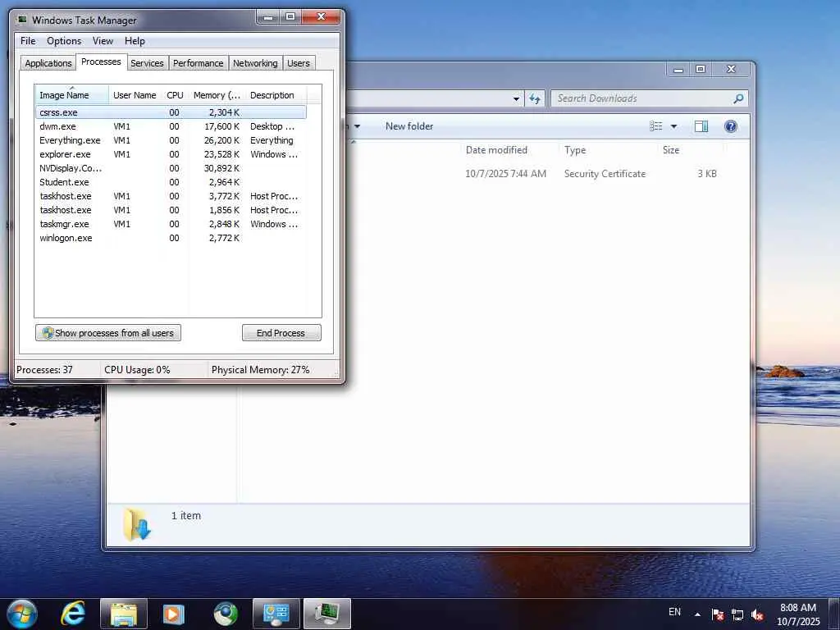Select the Student.exe process
The image size is (840, 630).
click(171, 182)
